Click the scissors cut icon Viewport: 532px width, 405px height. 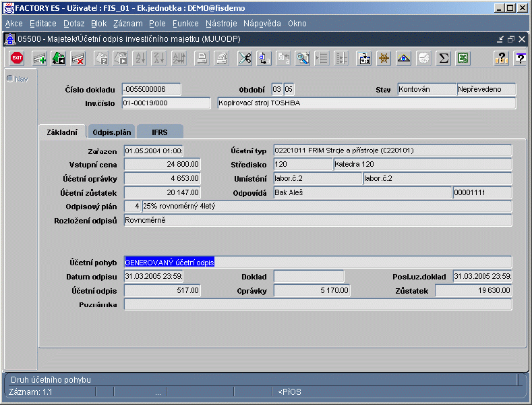point(245,59)
